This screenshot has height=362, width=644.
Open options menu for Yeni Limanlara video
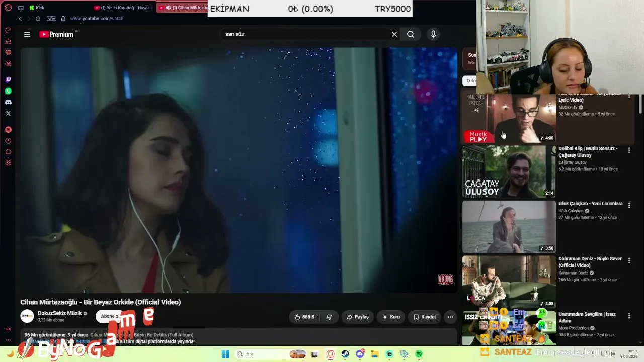pos(629,205)
